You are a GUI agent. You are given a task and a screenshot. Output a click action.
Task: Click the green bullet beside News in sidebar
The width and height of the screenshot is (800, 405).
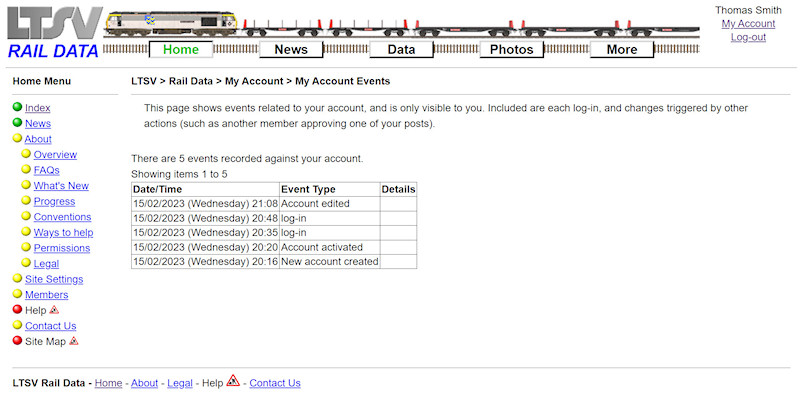(17, 123)
